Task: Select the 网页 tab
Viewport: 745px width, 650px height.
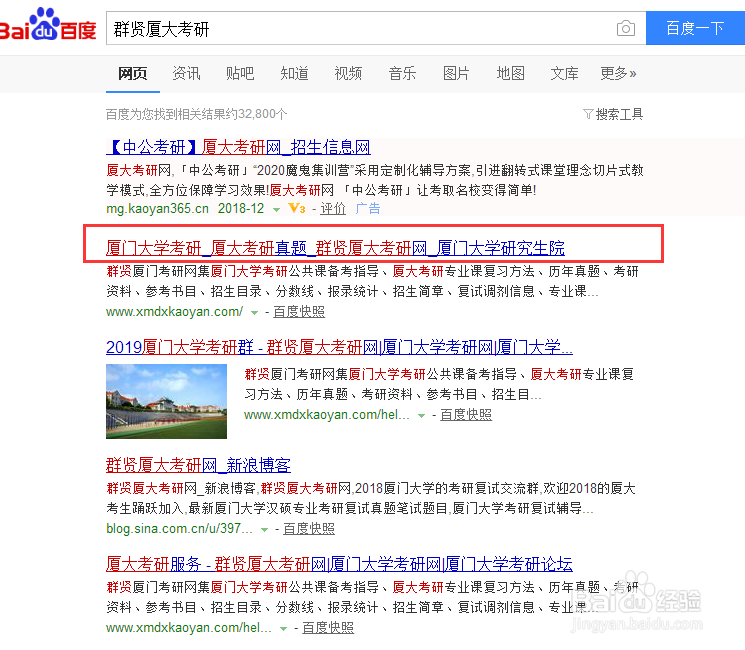Action: 133,73
